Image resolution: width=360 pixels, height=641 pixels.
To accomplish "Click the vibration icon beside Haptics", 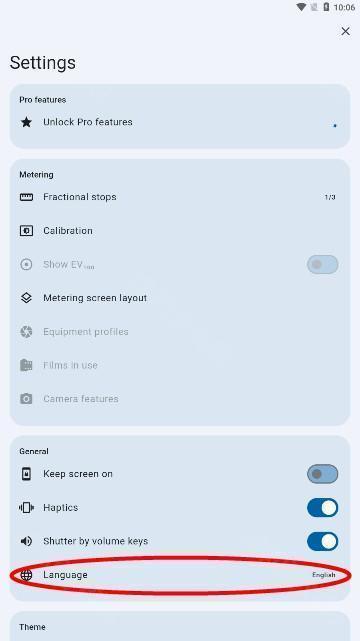I will click(26, 508).
